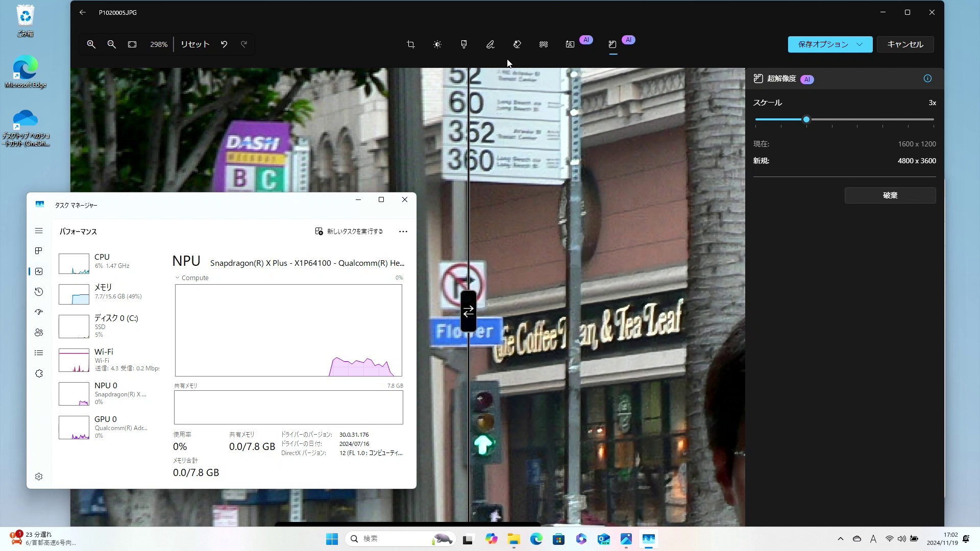The image size is (980, 551).
Task: Toggle the before/after comparison handle
Action: tap(468, 311)
